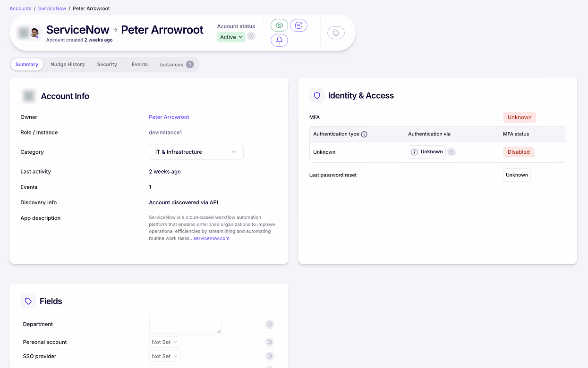Click history clock icon in Department row
Screen dimensions: 588x368
pos(270,324)
